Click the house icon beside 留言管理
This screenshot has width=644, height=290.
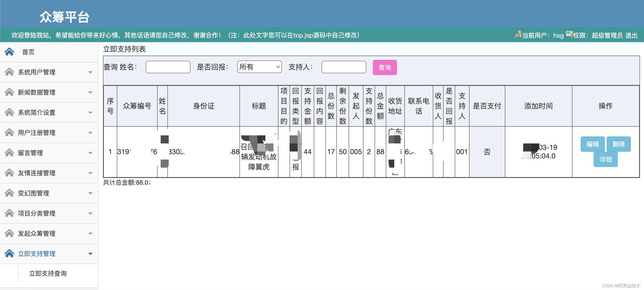tap(9, 153)
